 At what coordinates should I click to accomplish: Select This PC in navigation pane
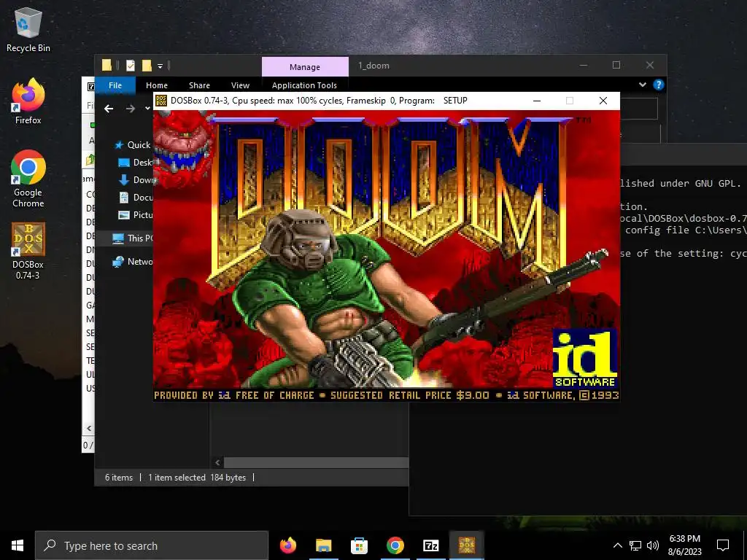pos(133,238)
